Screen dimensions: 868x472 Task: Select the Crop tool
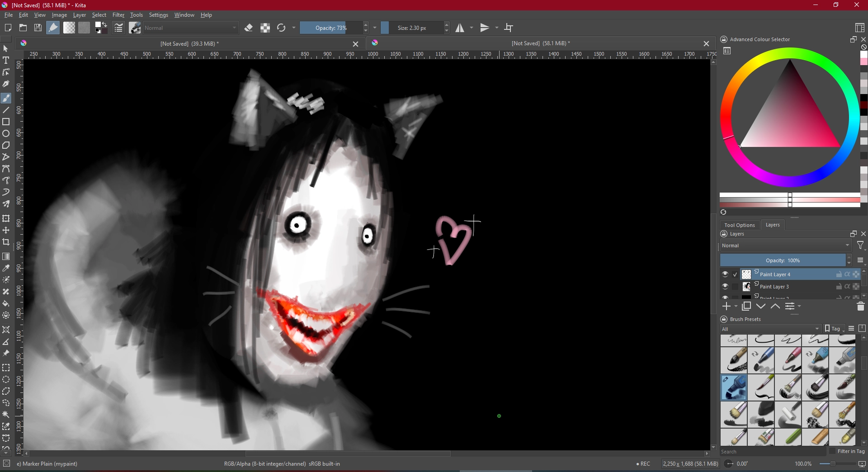[x=6, y=242]
